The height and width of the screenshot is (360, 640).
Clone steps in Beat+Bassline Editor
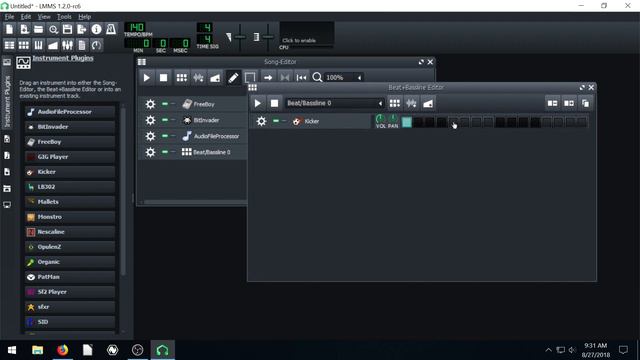pos(585,103)
